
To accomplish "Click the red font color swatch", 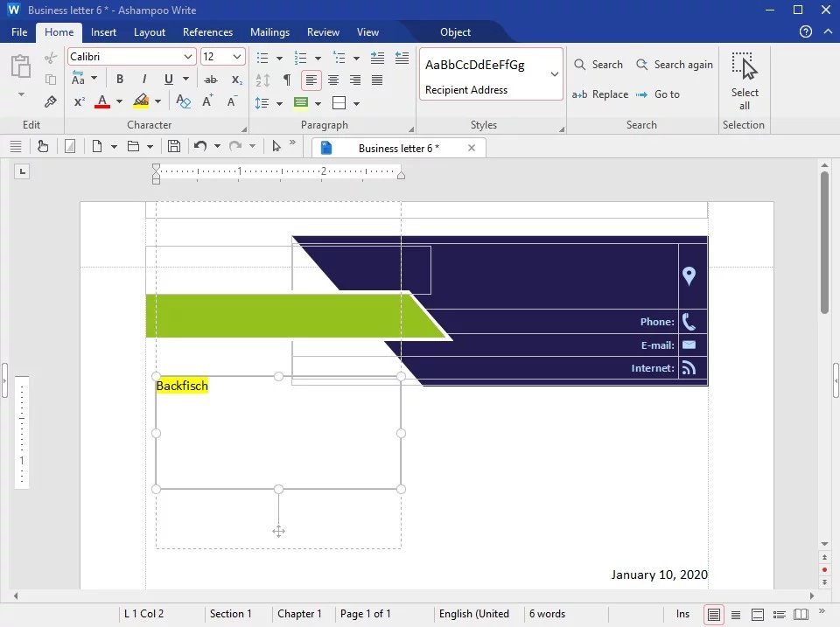I will (x=102, y=102).
